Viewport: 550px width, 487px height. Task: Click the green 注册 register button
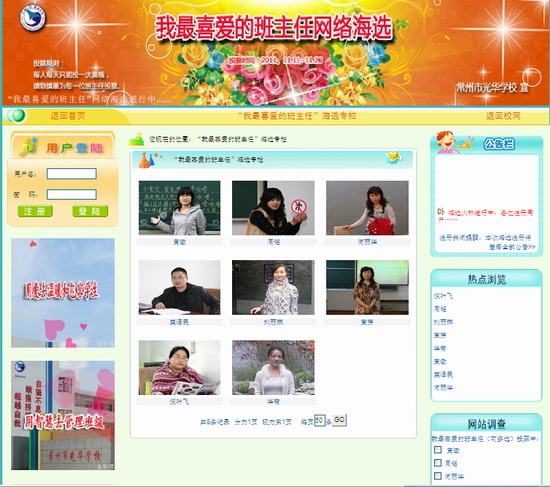pos(35,211)
